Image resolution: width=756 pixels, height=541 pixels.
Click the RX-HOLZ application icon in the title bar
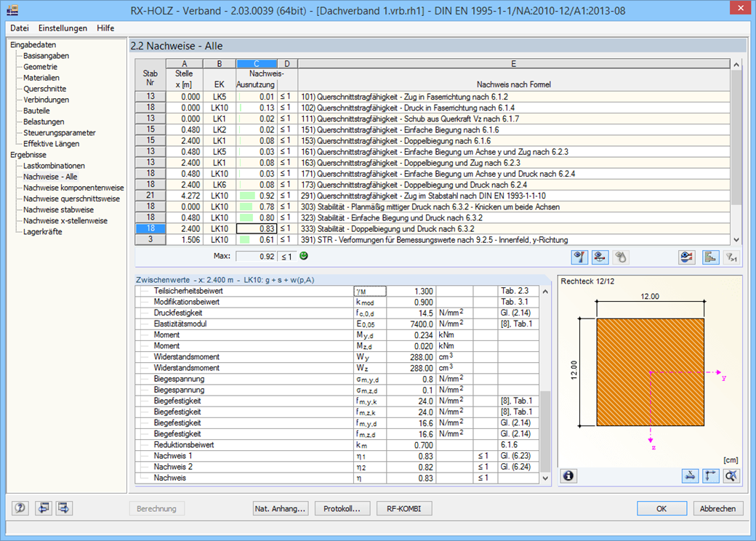tap(13, 9)
